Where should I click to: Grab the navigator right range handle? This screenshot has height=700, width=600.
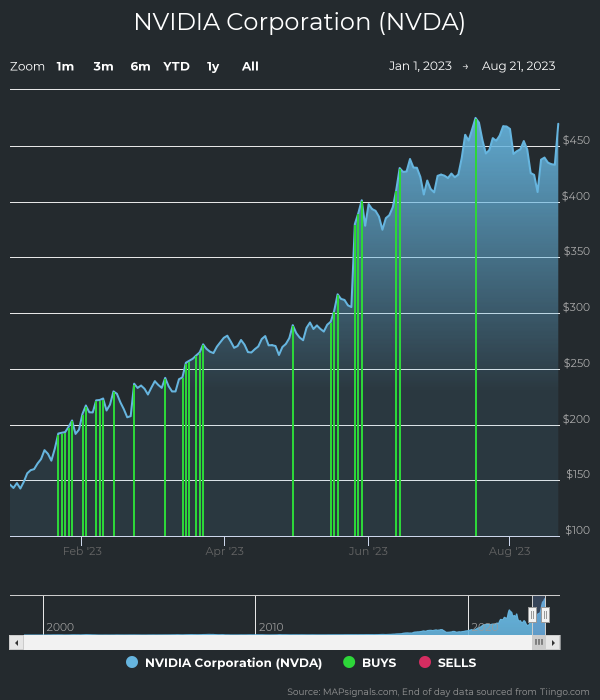545,614
